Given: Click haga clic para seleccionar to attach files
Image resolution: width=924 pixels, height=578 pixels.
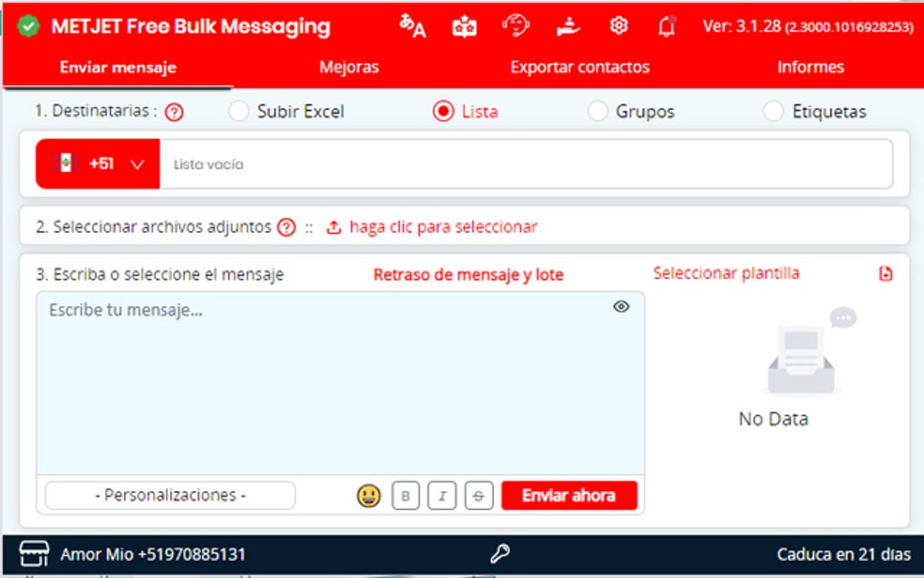Looking at the screenshot, I should pyautogui.click(x=435, y=226).
